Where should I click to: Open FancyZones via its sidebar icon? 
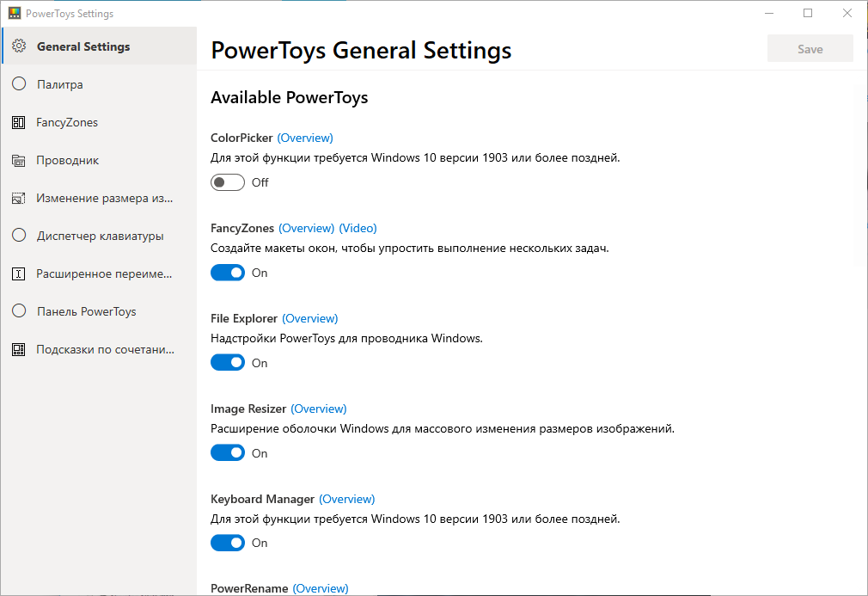click(19, 123)
